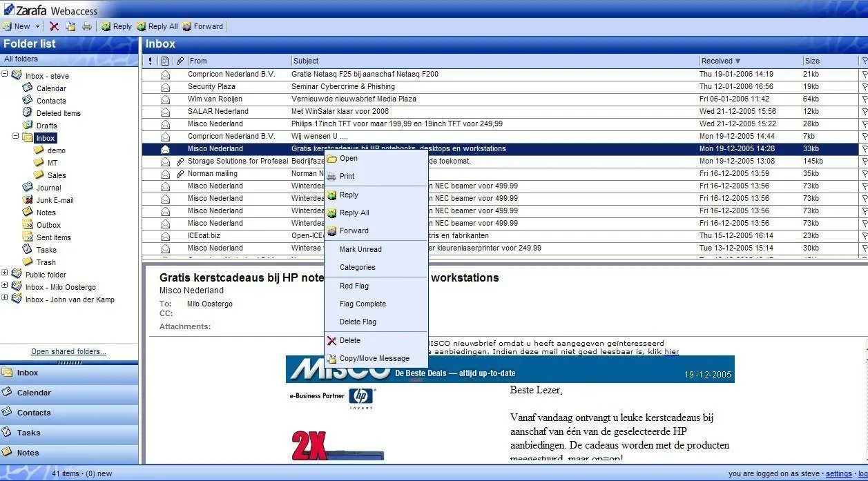Expand the Public folder node
868x481 pixels.
click(x=5, y=273)
